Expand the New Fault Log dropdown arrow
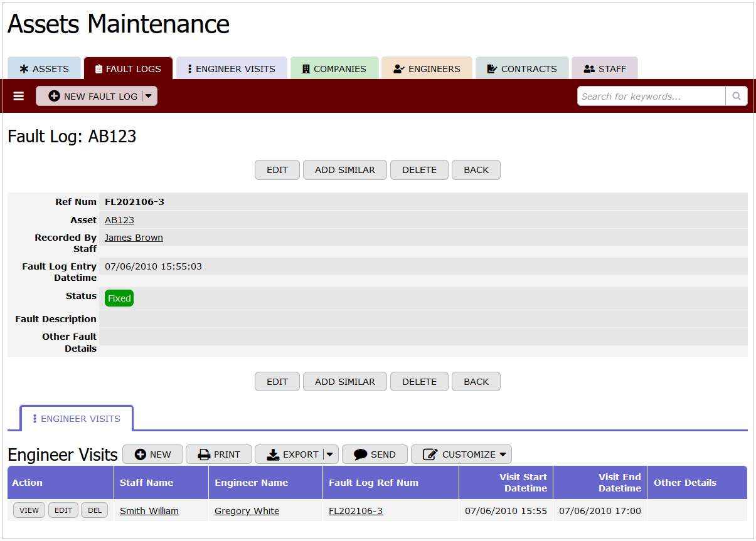The height and width of the screenshot is (541, 756). click(x=149, y=96)
